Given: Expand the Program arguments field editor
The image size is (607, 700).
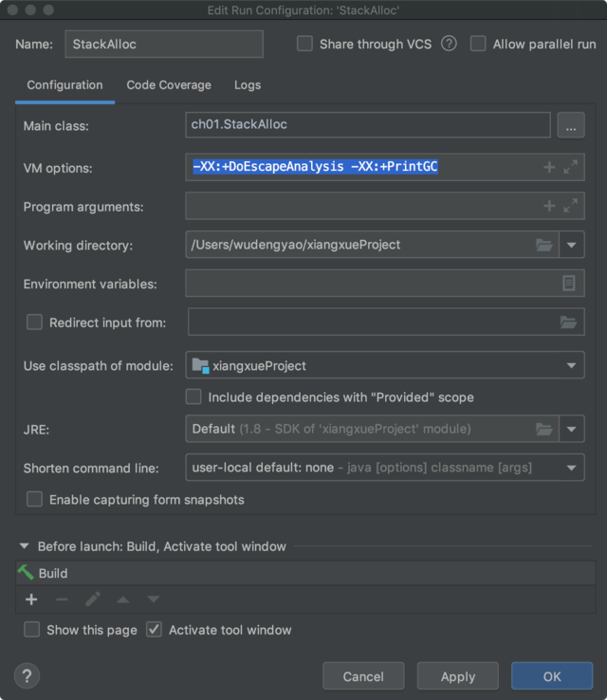Looking at the screenshot, I should pos(570,206).
